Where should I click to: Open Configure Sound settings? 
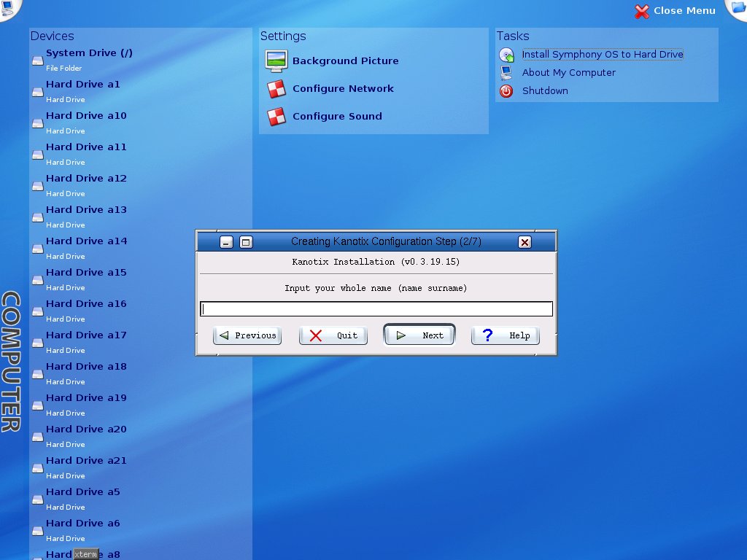[337, 116]
